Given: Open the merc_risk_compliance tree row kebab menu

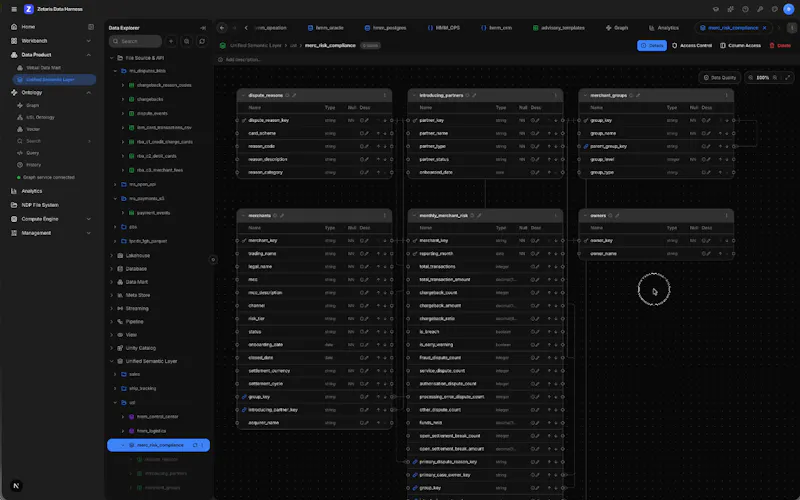Looking at the screenshot, I should [x=202, y=445].
